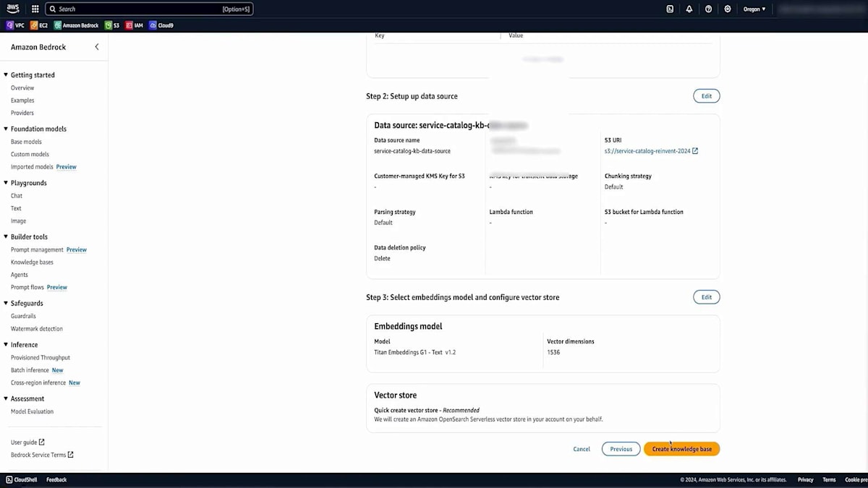Go to Overview in sidebar
Viewport: 868px width, 488px height.
pyautogui.click(x=22, y=88)
